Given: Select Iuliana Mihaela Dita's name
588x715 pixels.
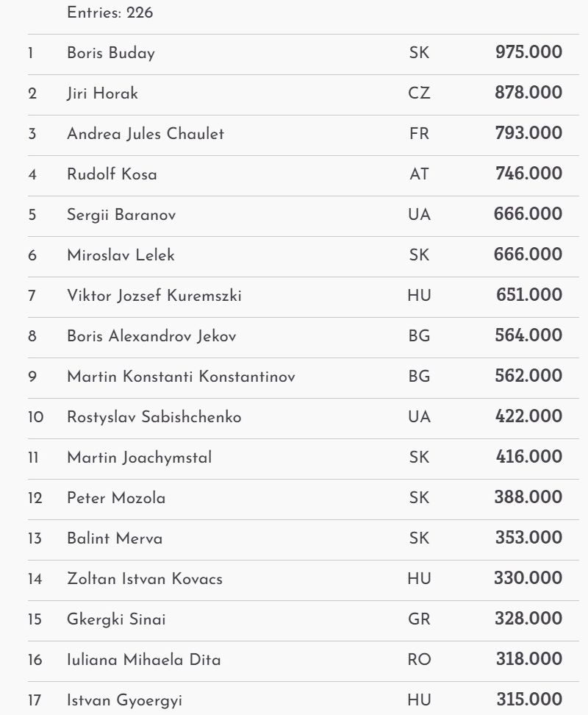Looking at the screenshot, I should tap(144, 660).
